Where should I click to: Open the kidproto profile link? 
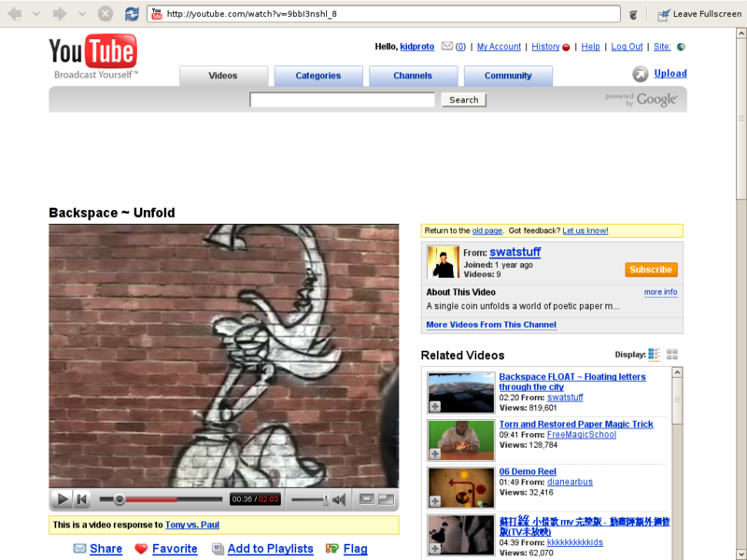point(416,47)
